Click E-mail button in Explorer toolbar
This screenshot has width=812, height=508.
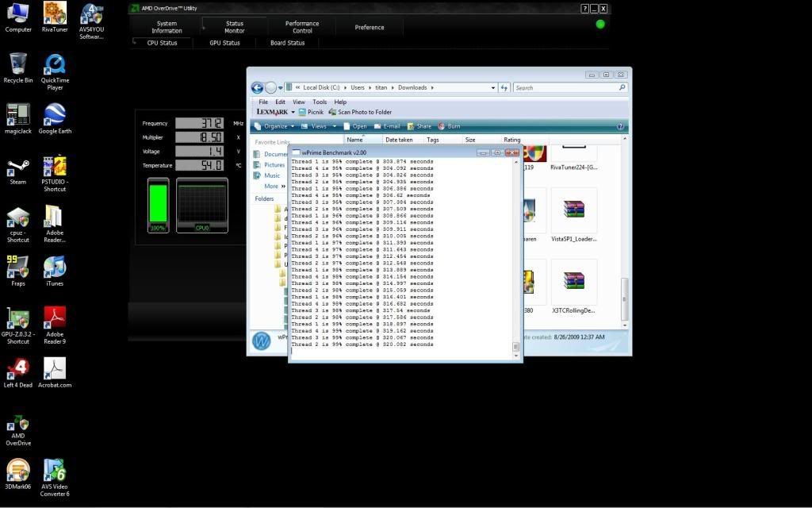tap(387, 126)
